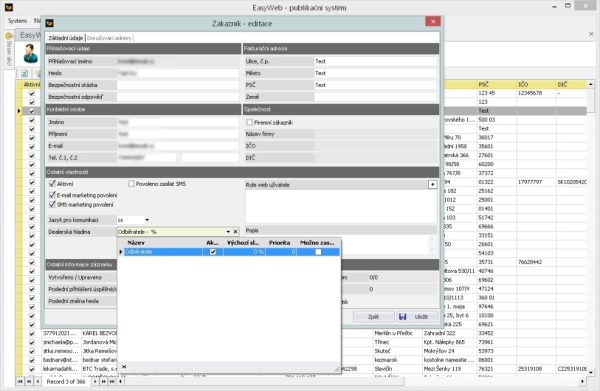Close the dealer level popup list

click(124, 367)
